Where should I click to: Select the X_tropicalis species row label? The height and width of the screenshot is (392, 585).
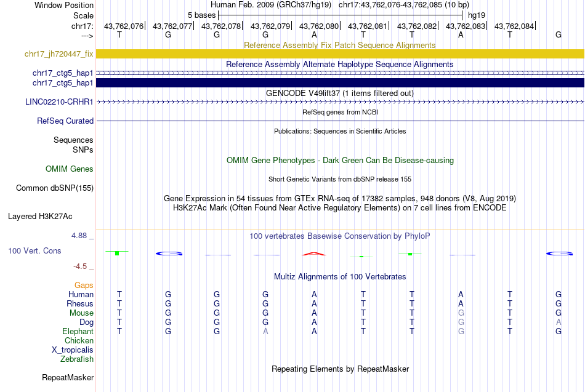(73, 350)
